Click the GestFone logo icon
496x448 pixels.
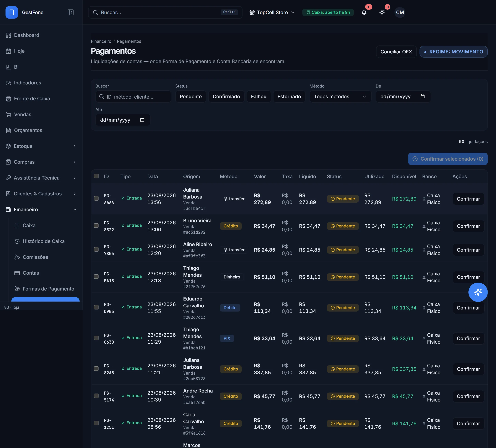(x=12, y=12)
